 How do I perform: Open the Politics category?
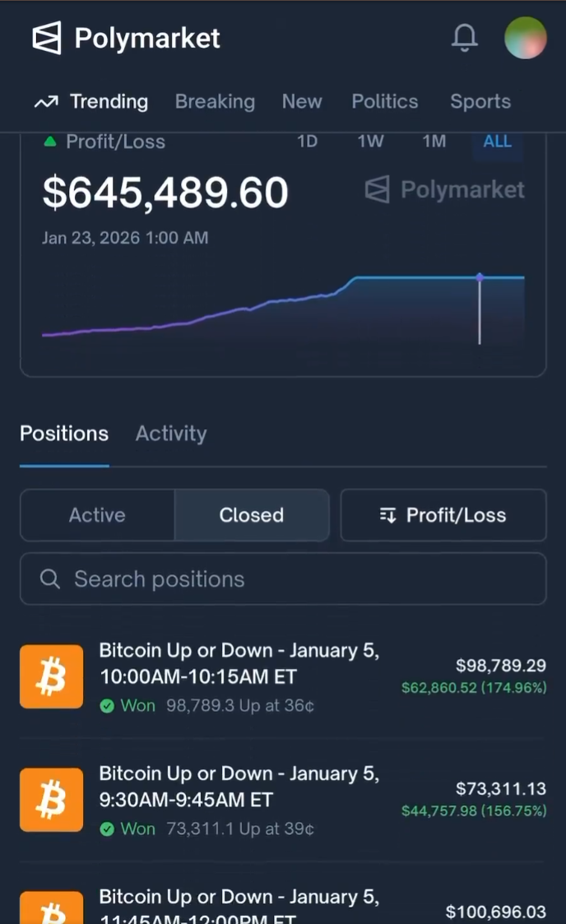385,102
